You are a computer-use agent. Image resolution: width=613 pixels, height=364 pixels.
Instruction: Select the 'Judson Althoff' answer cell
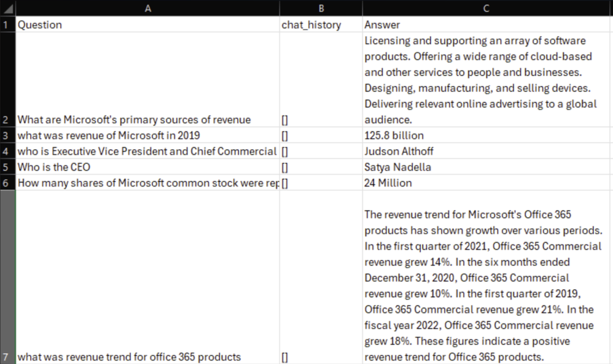(486, 151)
